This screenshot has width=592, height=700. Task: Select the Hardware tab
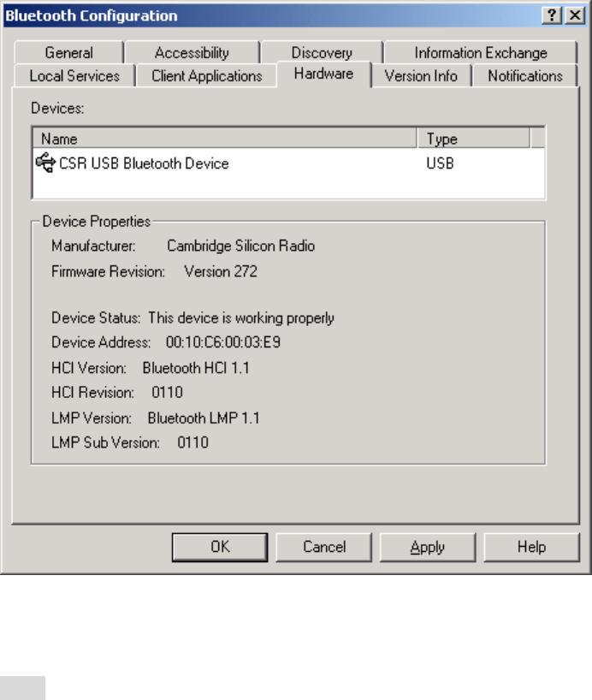pos(323,74)
